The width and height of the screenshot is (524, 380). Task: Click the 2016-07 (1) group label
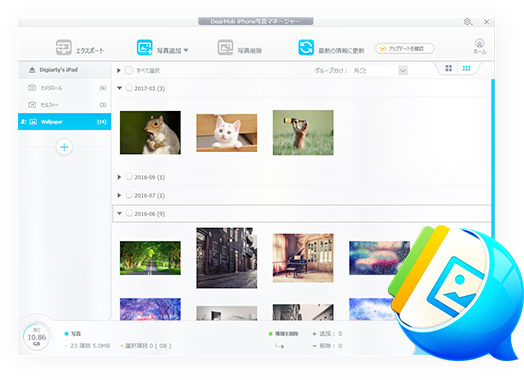point(149,196)
